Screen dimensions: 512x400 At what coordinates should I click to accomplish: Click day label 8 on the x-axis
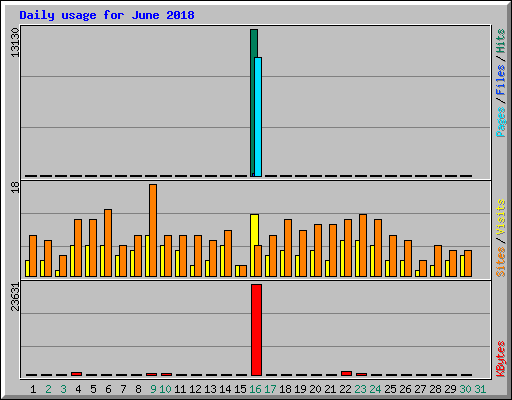138,389
